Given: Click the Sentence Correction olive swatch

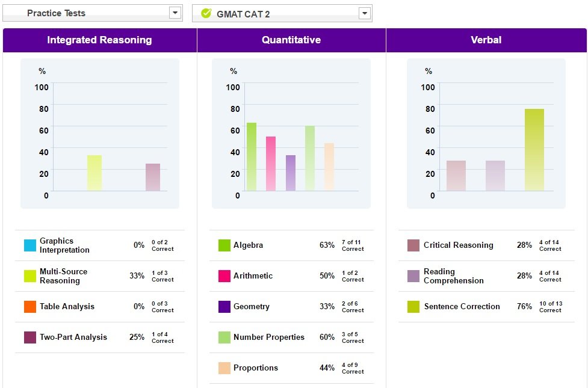Looking at the screenshot, I should pos(413,307).
